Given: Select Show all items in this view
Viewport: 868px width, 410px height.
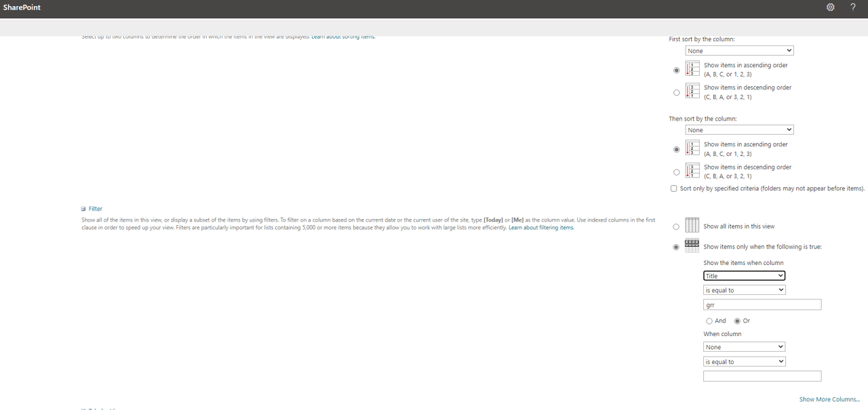Looking at the screenshot, I should pyautogui.click(x=676, y=227).
